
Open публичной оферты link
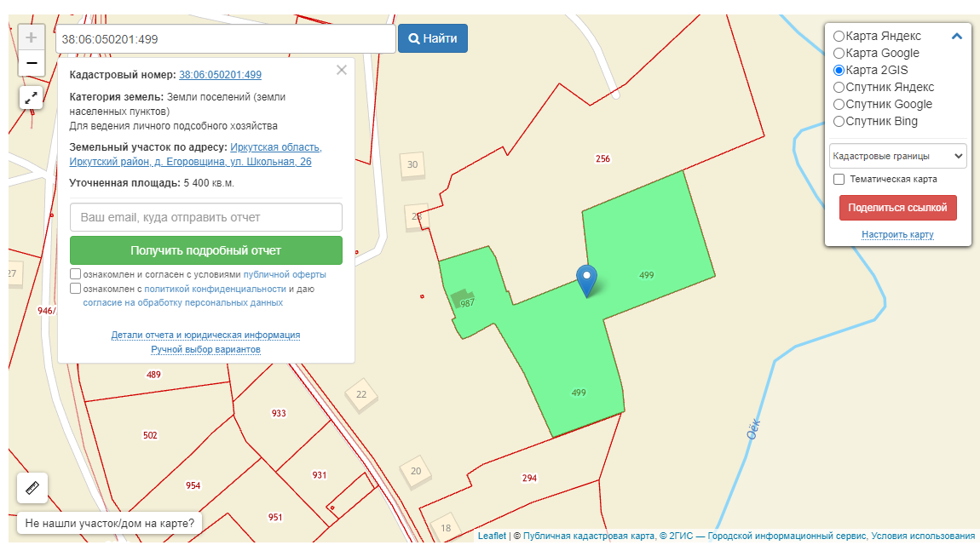point(285,275)
